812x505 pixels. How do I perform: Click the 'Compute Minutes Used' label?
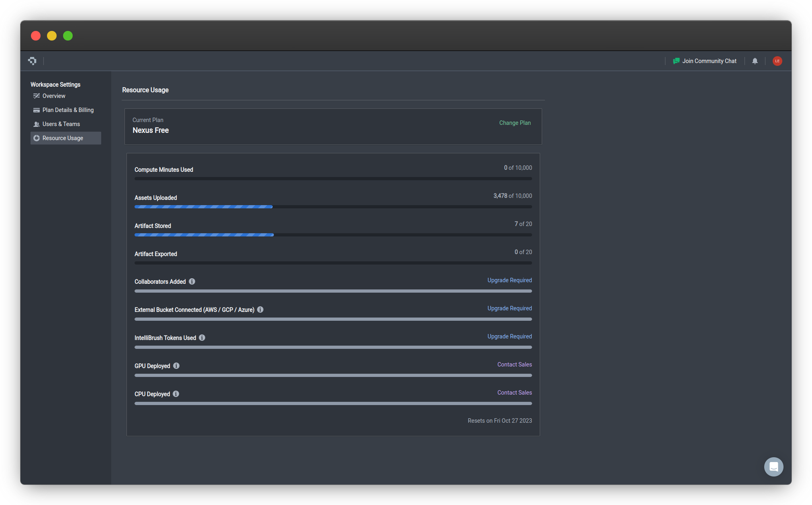tap(164, 169)
